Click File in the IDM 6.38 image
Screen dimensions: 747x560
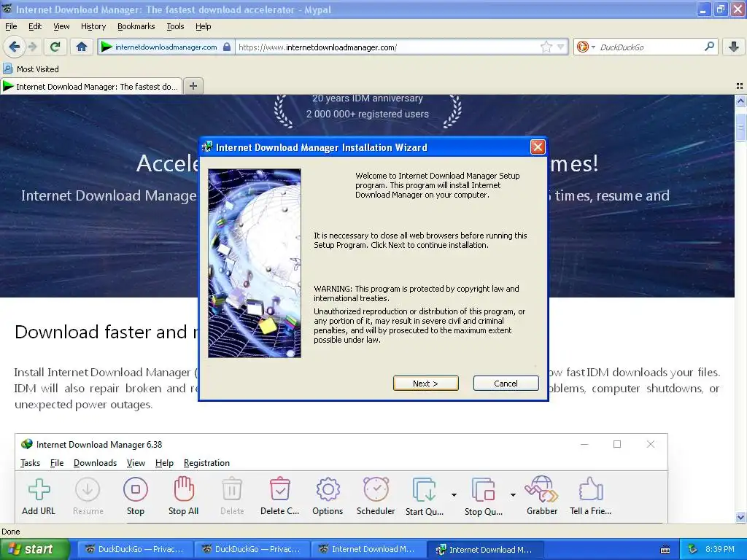[x=57, y=463]
